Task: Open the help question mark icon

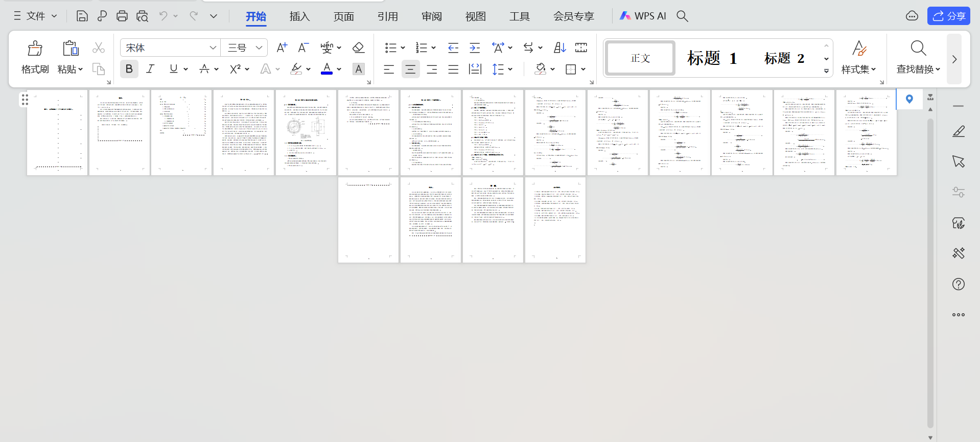Action: click(x=959, y=284)
